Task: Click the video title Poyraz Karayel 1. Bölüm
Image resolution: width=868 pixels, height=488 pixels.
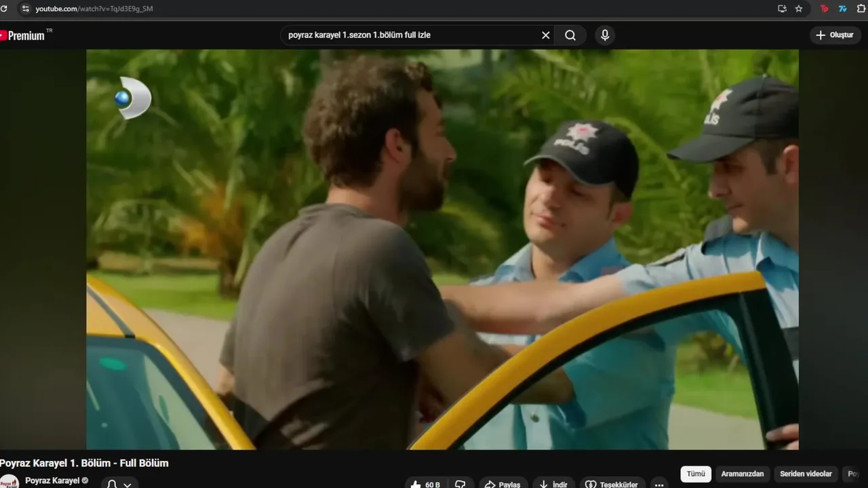Action: click(x=84, y=463)
